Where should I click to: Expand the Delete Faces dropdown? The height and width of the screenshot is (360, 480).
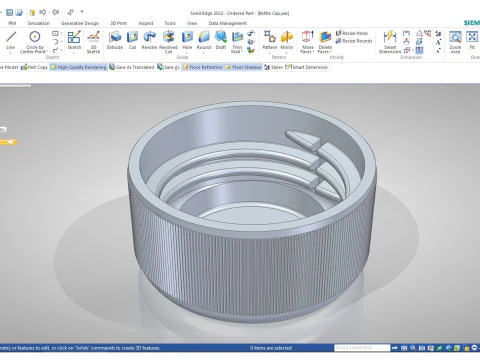pos(330,51)
